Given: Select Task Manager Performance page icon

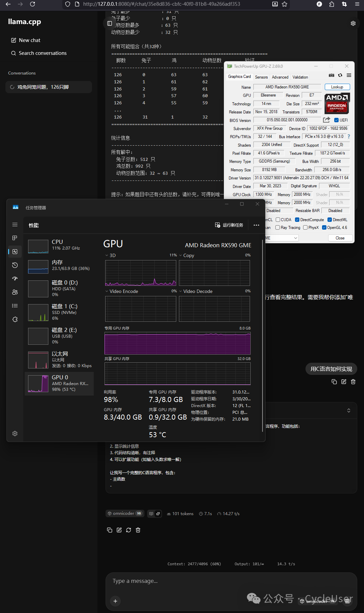Looking at the screenshot, I should coord(15,252).
